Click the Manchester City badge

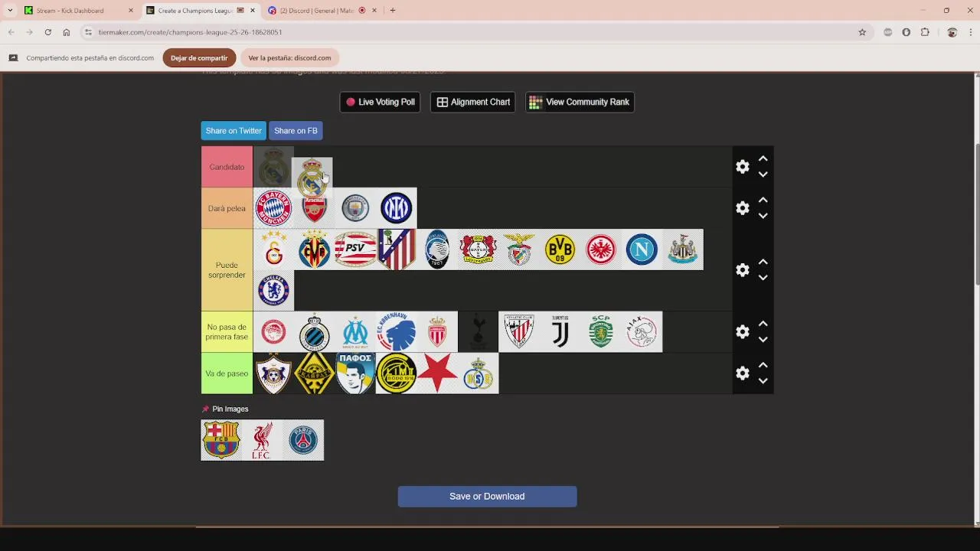355,208
